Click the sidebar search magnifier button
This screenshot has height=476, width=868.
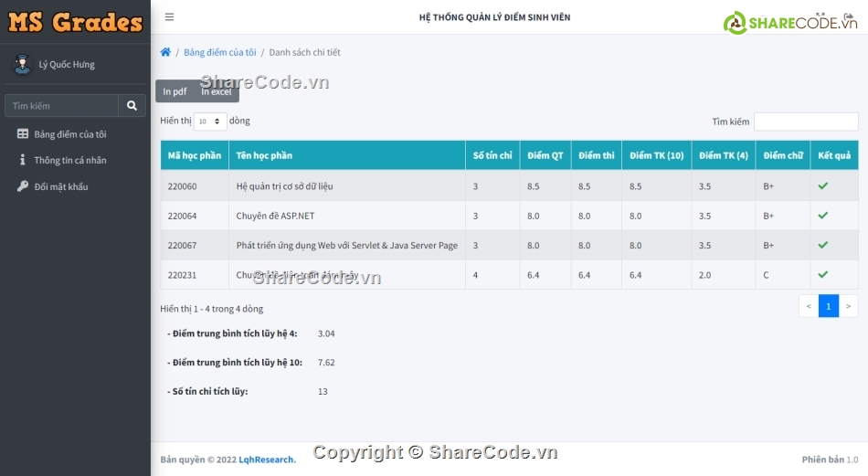(x=132, y=106)
